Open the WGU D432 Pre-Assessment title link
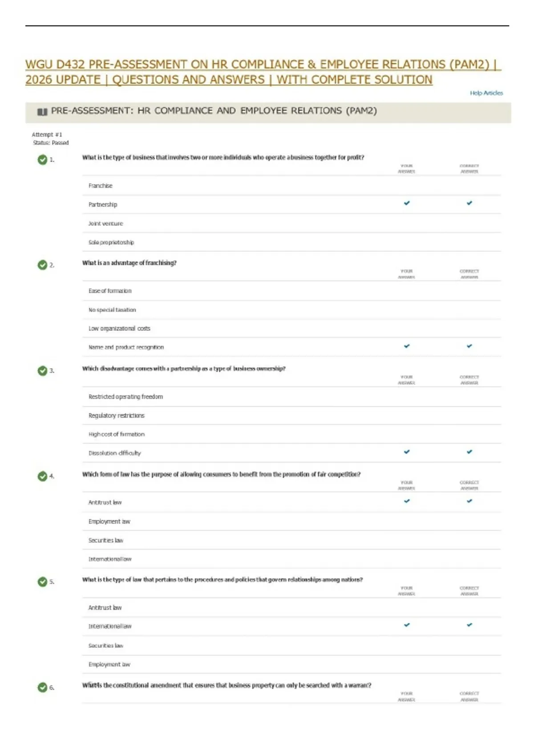This screenshot has height=756, width=534. click(263, 72)
